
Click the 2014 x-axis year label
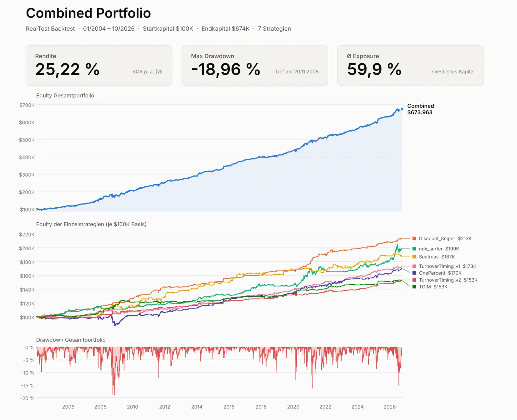coord(196,407)
